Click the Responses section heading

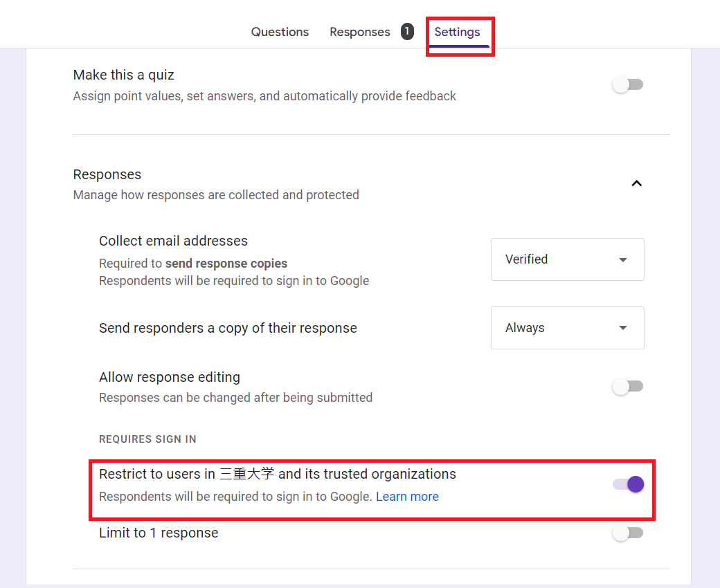pos(107,174)
